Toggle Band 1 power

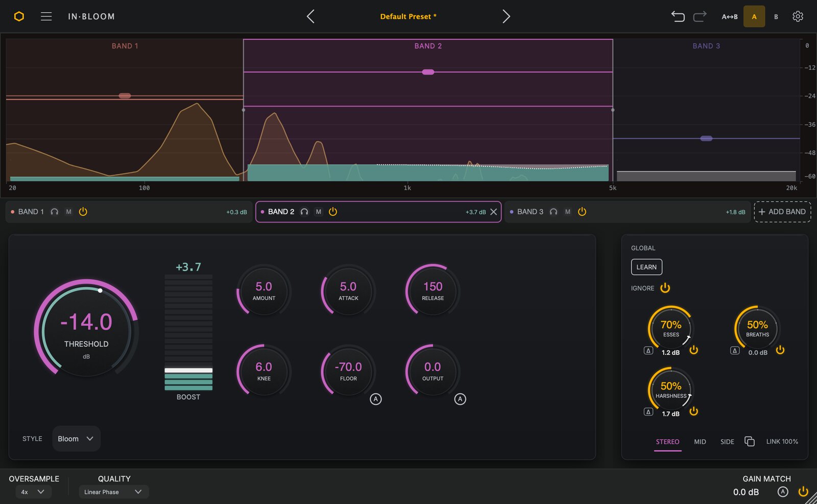pyautogui.click(x=83, y=212)
